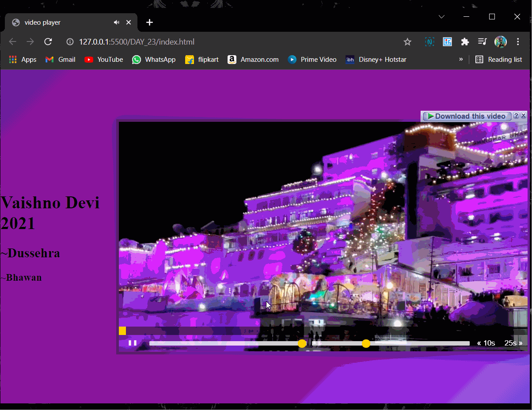This screenshot has width=532, height=410.
Task: Click Download this video button
Action: [x=467, y=116]
